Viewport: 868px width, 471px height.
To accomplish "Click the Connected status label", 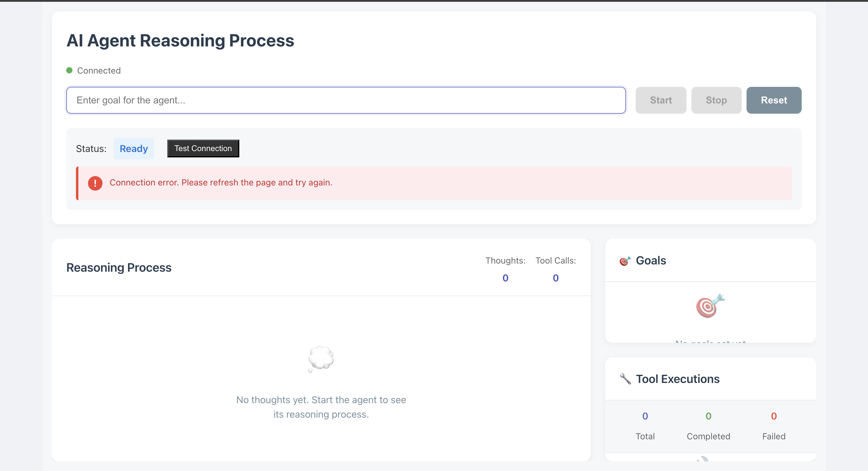I will tap(99, 71).
